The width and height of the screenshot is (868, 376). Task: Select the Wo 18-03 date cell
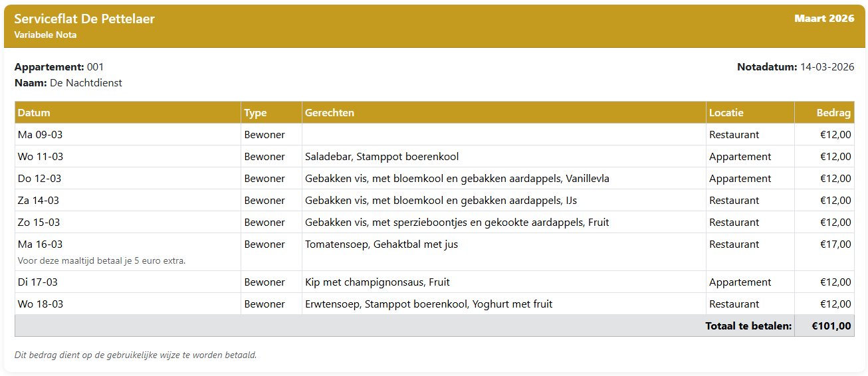pyautogui.click(x=41, y=304)
